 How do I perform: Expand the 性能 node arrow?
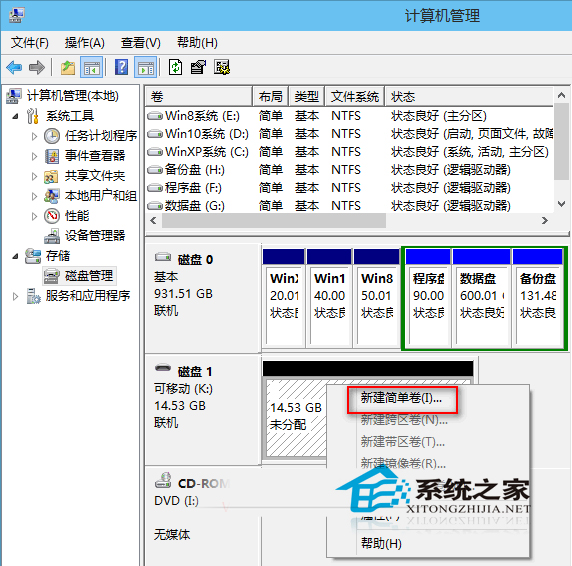coord(34,217)
